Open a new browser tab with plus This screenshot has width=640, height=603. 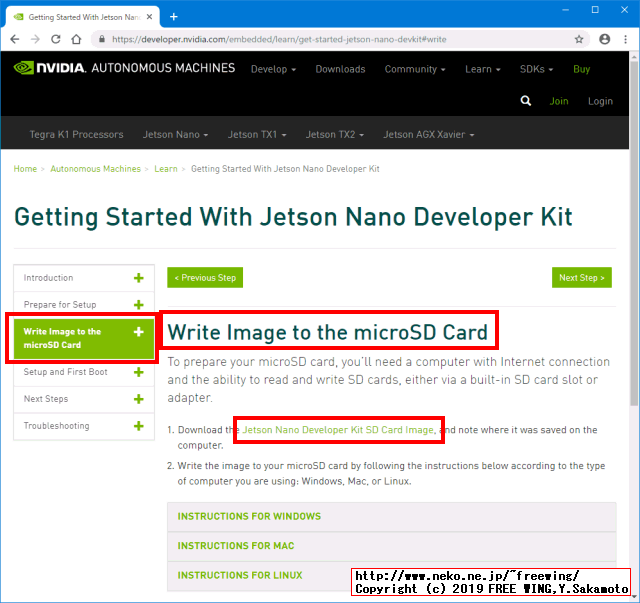173,17
